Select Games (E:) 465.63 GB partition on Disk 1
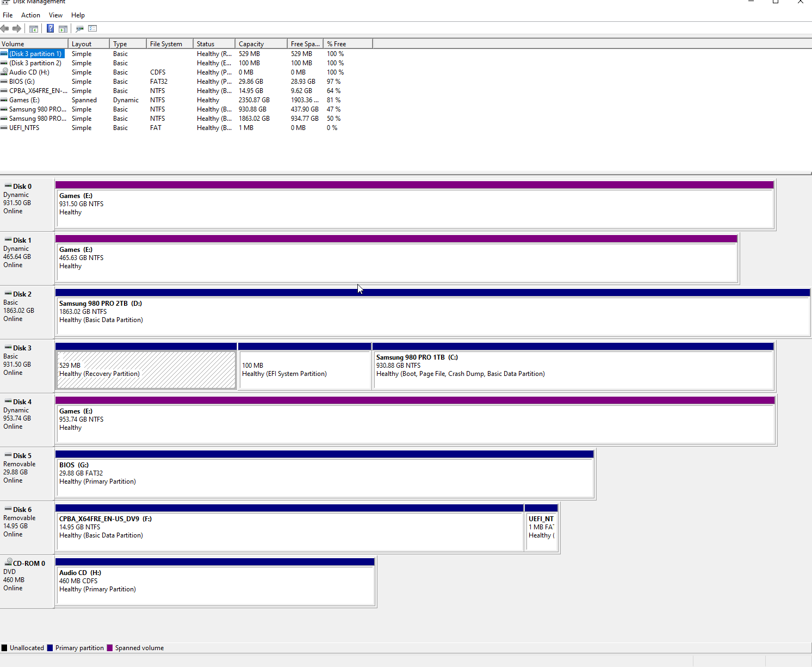Viewport: 812px width, 667px height. point(396,258)
